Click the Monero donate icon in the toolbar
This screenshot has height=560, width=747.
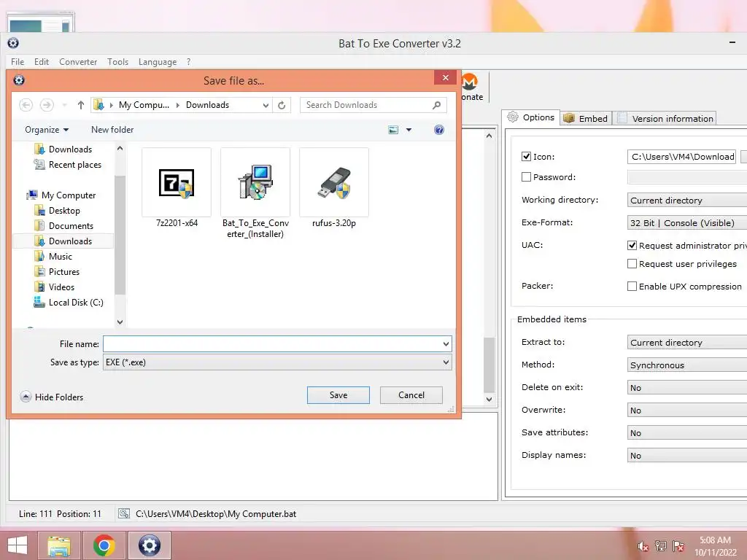[x=470, y=82]
